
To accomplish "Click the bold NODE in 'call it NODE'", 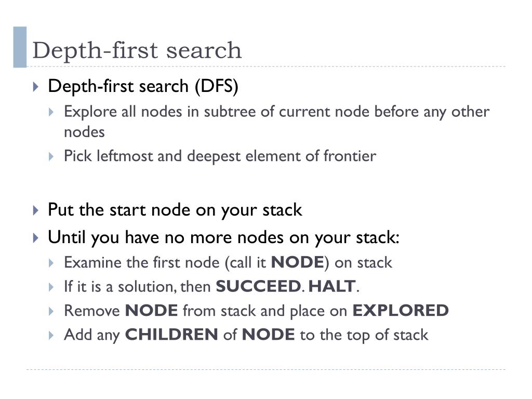I will point(298,262).
